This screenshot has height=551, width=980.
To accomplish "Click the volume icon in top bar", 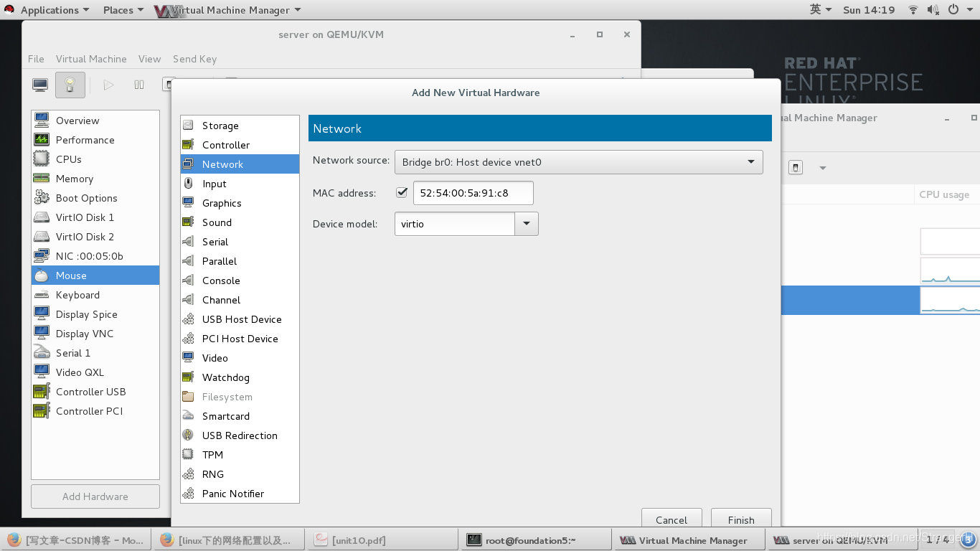I will click(x=933, y=10).
